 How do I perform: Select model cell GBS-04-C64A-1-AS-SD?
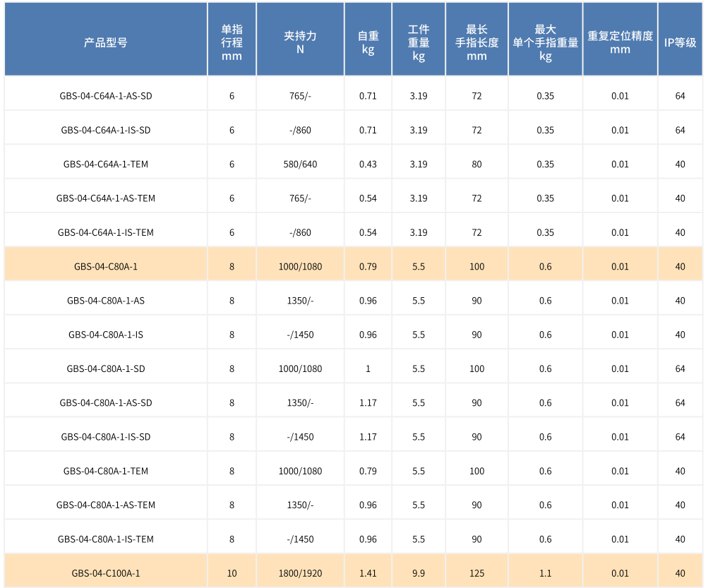106,96
